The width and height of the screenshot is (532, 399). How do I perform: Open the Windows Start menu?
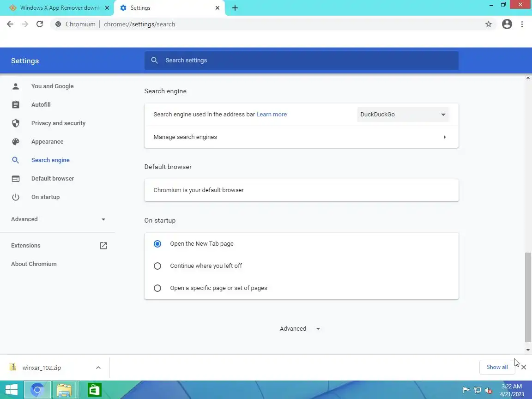coord(11,390)
